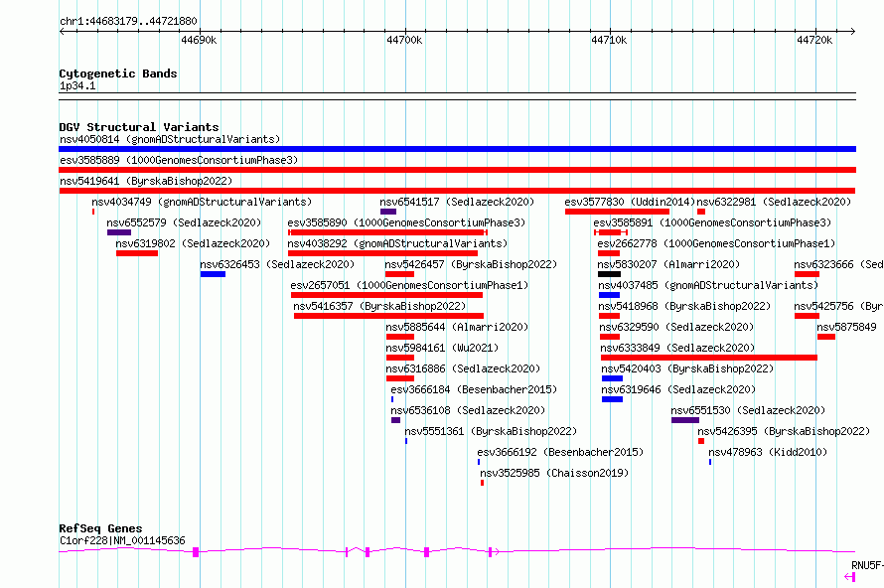Viewport: 884px width, 588px height.
Task: Click nsv5984161 Wu2021 variant label
Action: point(442,348)
